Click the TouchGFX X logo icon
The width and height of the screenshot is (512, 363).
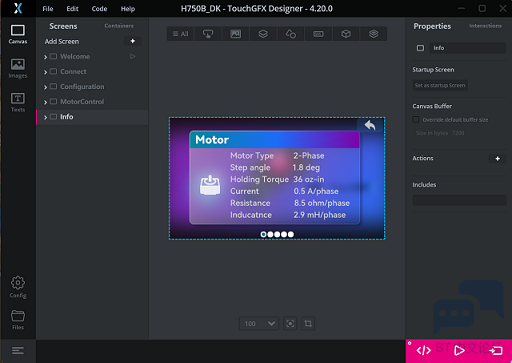(x=18, y=8)
